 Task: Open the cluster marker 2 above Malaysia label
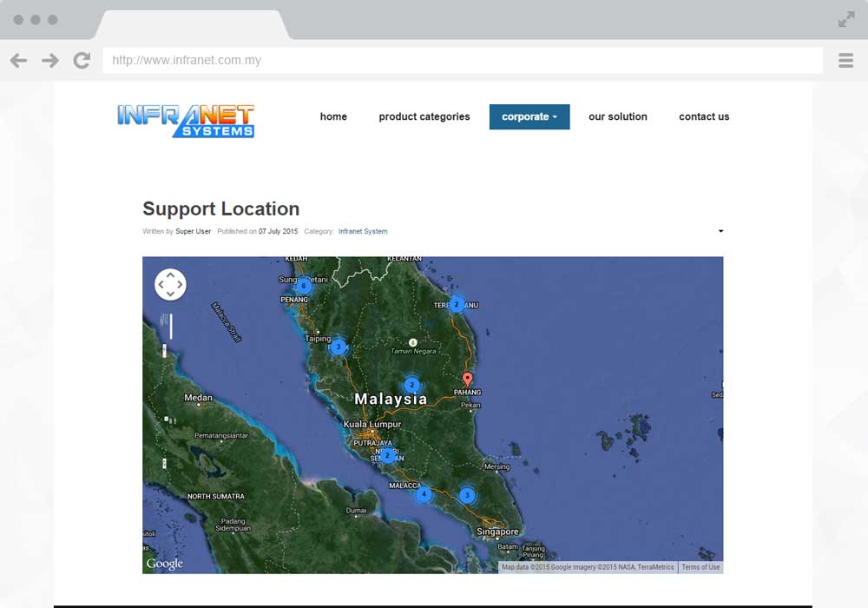point(411,385)
